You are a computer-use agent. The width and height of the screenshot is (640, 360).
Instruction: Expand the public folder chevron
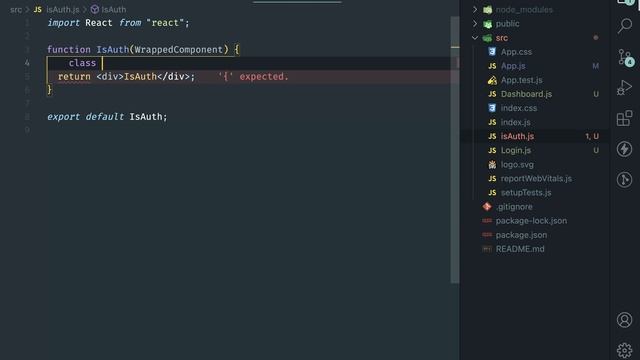click(475, 24)
